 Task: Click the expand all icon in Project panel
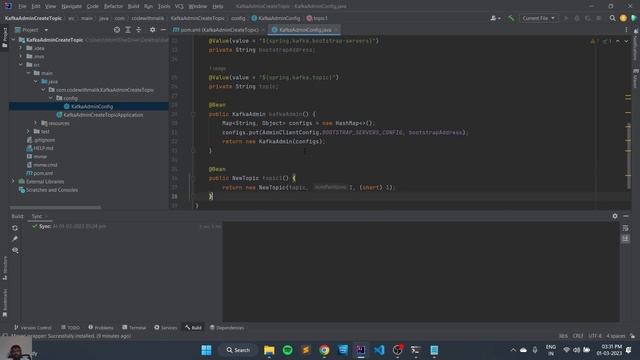128,30
